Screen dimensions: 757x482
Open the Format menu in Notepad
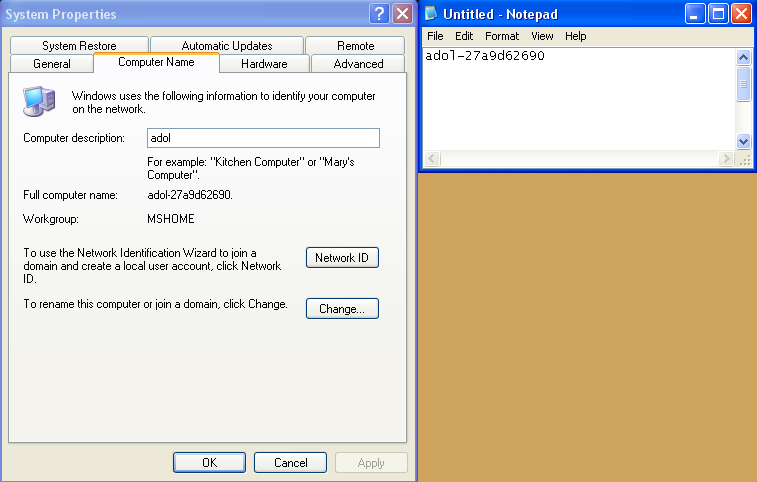(x=502, y=36)
